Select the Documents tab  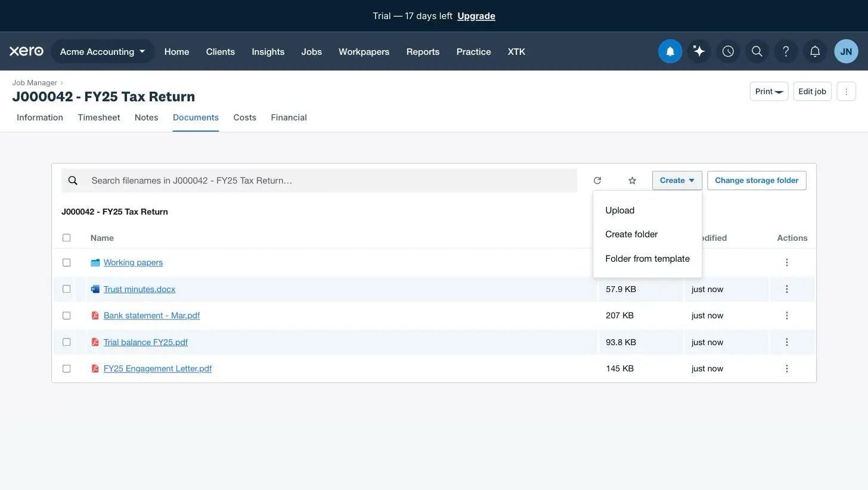pos(196,117)
